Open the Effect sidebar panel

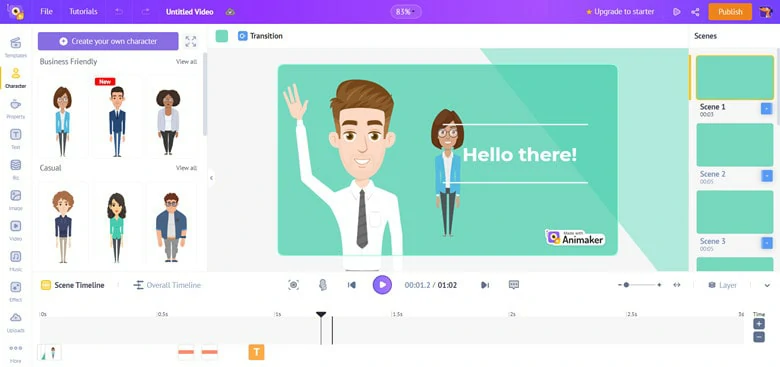[15, 292]
